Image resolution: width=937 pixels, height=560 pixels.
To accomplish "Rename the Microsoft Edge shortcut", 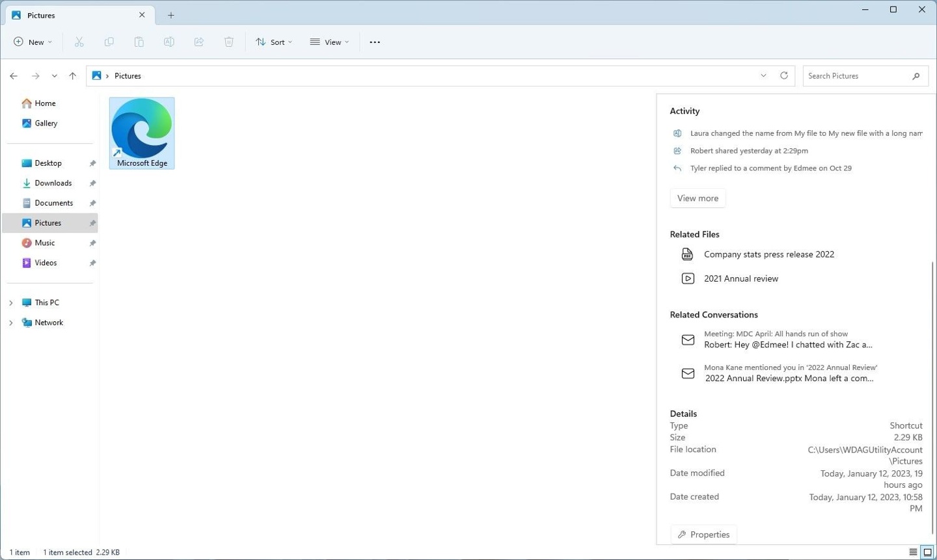I will (169, 42).
